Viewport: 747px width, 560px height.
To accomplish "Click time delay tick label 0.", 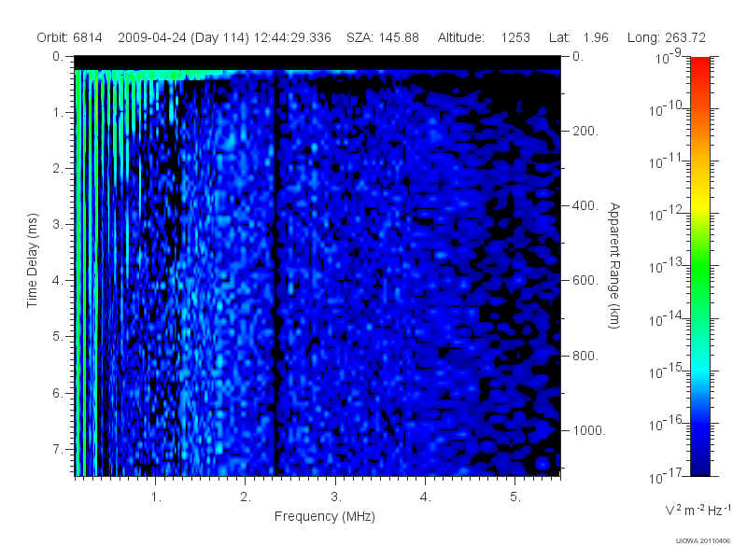I will click(x=58, y=57).
